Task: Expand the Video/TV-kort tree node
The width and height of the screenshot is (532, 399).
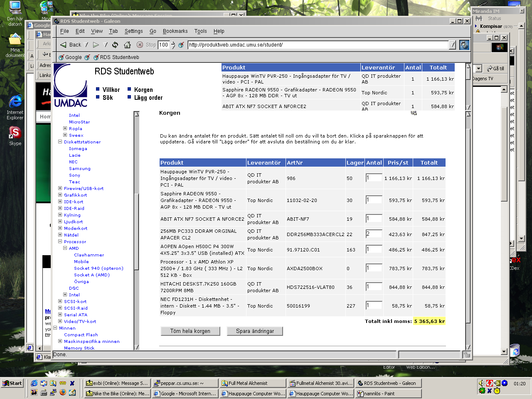Action: tap(60, 321)
